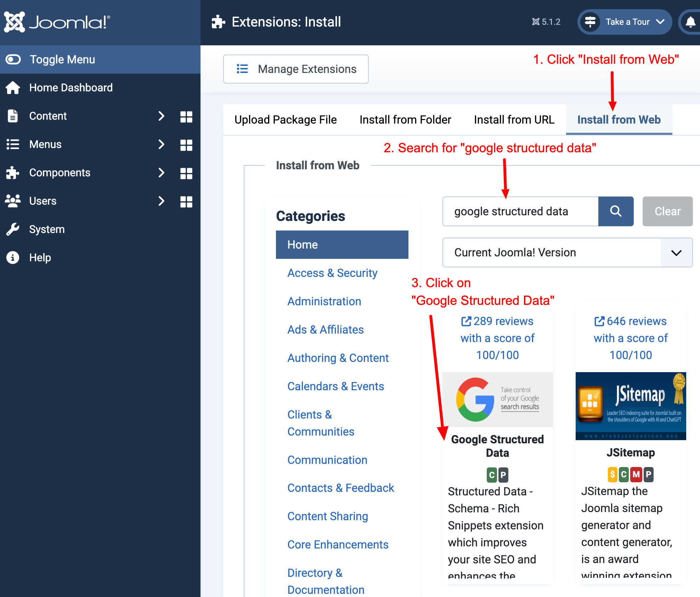The height and width of the screenshot is (597, 700).
Task: Open Home Dashboard
Action: pyautogui.click(x=71, y=87)
